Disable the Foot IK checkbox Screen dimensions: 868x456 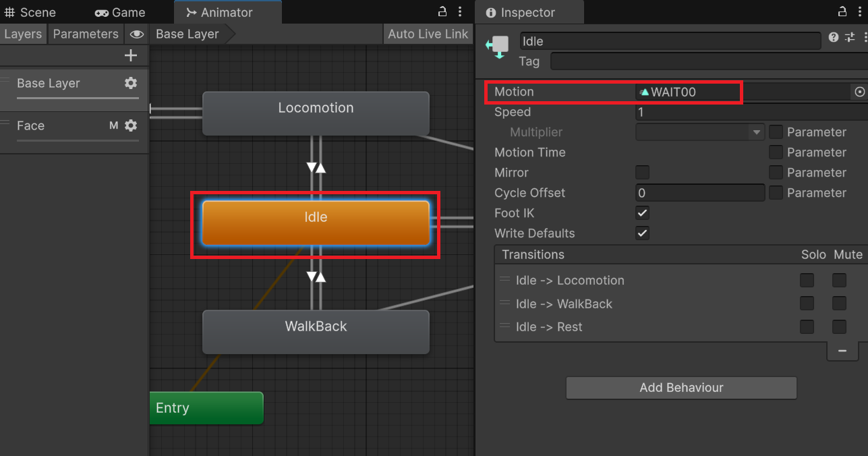click(643, 213)
